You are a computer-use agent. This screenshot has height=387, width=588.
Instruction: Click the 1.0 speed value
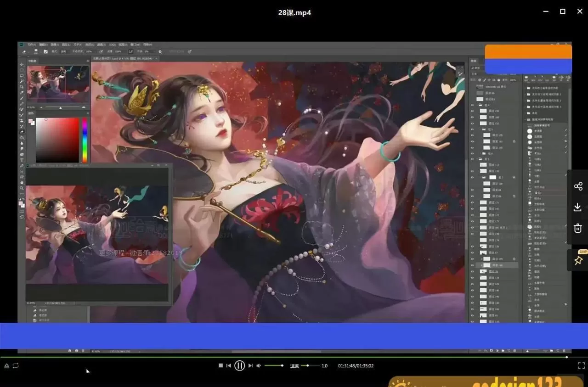click(324, 366)
